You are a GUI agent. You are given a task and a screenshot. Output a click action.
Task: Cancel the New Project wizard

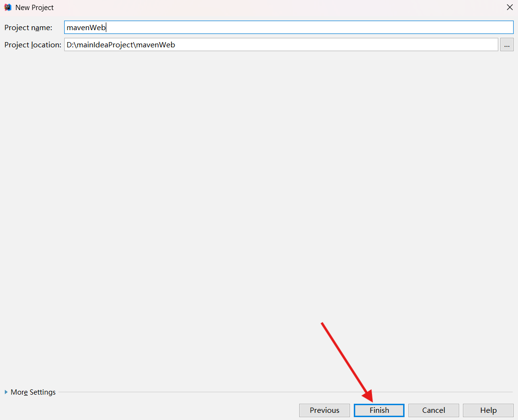point(433,410)
